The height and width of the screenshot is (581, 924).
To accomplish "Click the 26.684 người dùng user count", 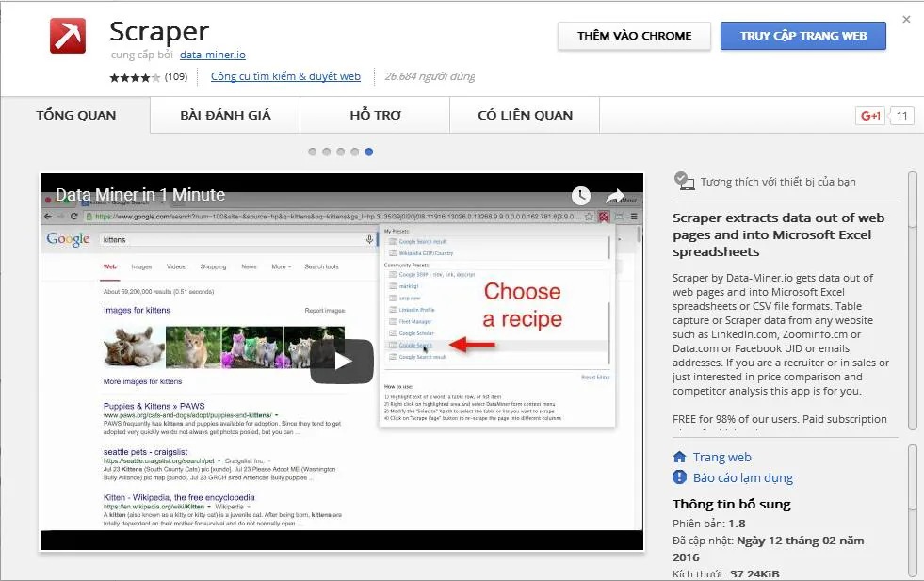I will tap(430, 76).
